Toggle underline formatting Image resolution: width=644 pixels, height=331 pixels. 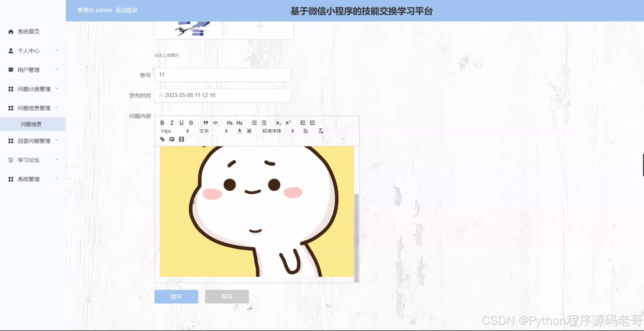(181, 123)
